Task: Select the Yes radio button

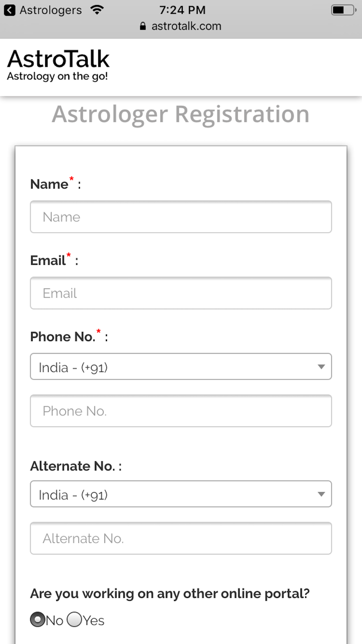Action: coord(75,619)
